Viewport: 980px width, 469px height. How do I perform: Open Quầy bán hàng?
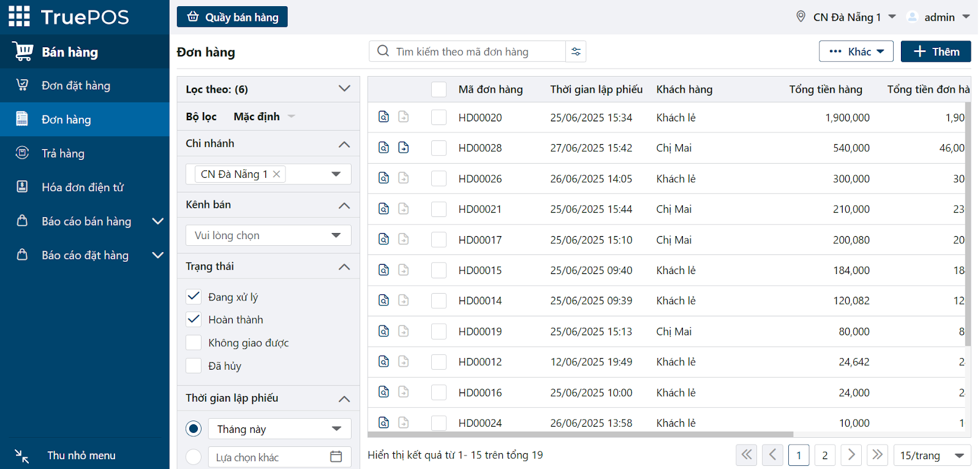click(x=232, y=17)
